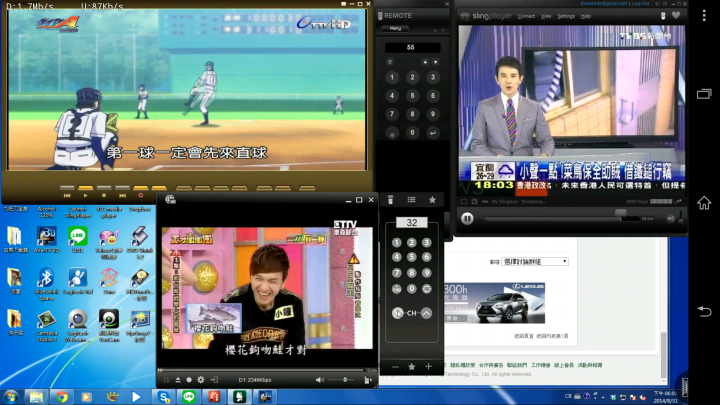The height and width of the screenshot is (405, 720).
Task: Click the eject icon in ETTV player
Action: tap(178, 380)
